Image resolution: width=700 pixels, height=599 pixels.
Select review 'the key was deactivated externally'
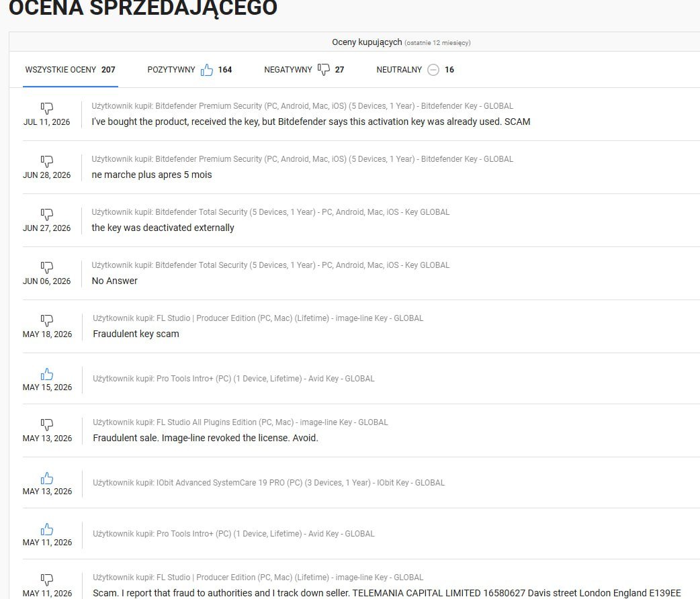(x=163, y=228)
